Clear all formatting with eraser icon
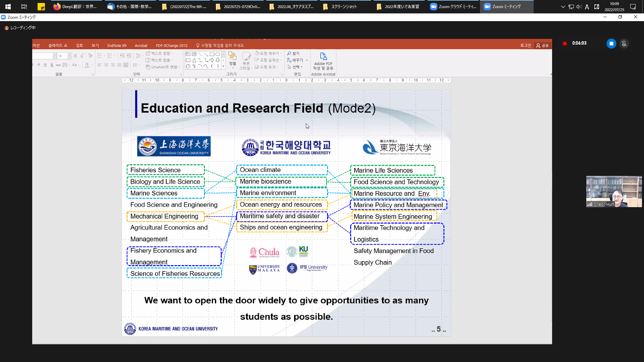 pos(90,56)
